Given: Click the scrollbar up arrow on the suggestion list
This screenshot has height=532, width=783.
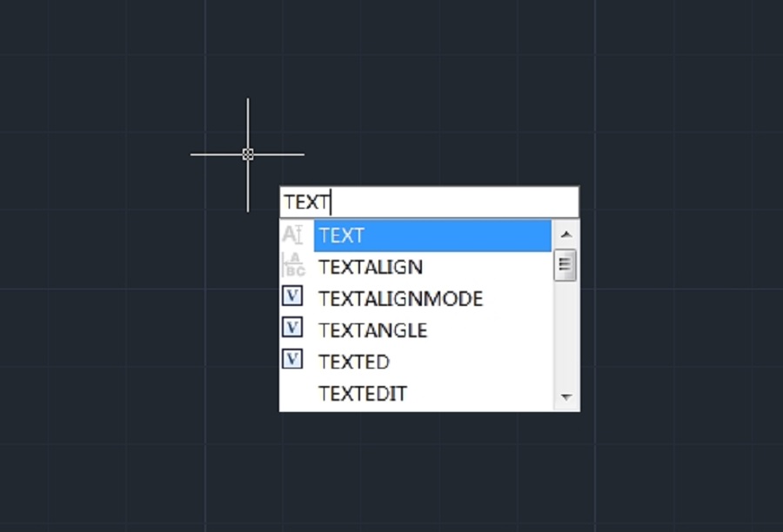Looking at the screenshot, I should pos(566,234).
